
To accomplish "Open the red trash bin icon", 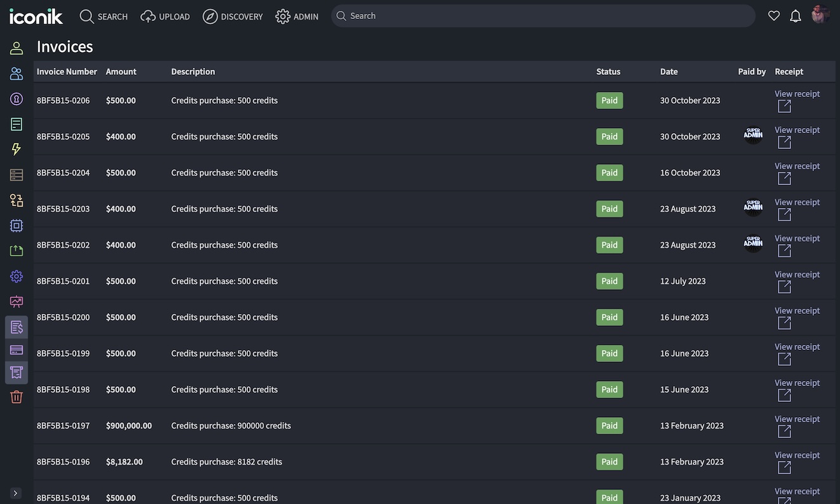I will (16, 397).
